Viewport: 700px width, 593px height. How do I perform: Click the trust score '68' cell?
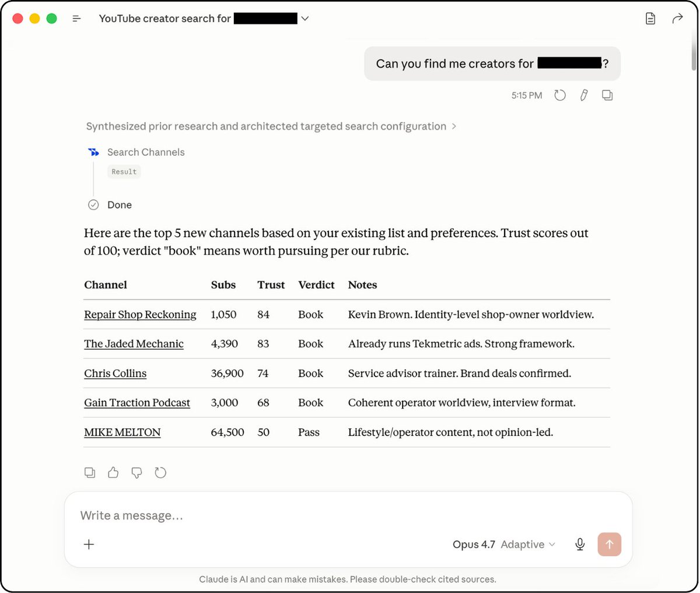(x=263, y=403)
